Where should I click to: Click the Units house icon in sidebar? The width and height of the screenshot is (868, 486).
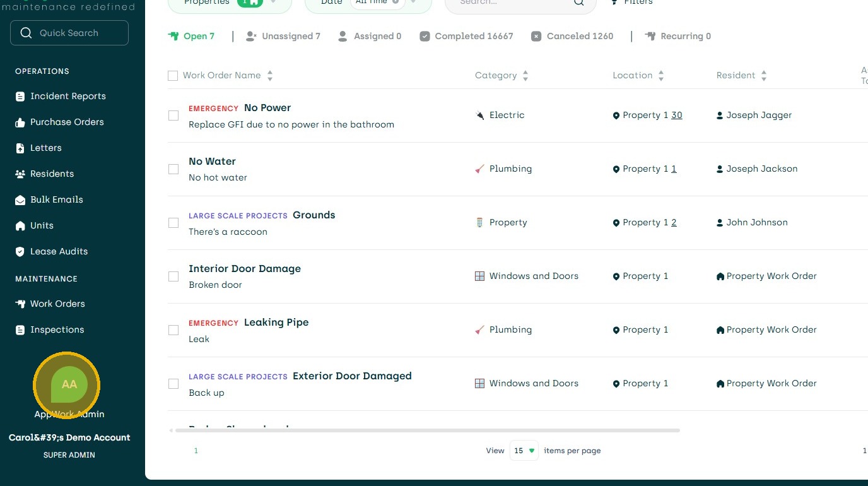pos(20,225)
